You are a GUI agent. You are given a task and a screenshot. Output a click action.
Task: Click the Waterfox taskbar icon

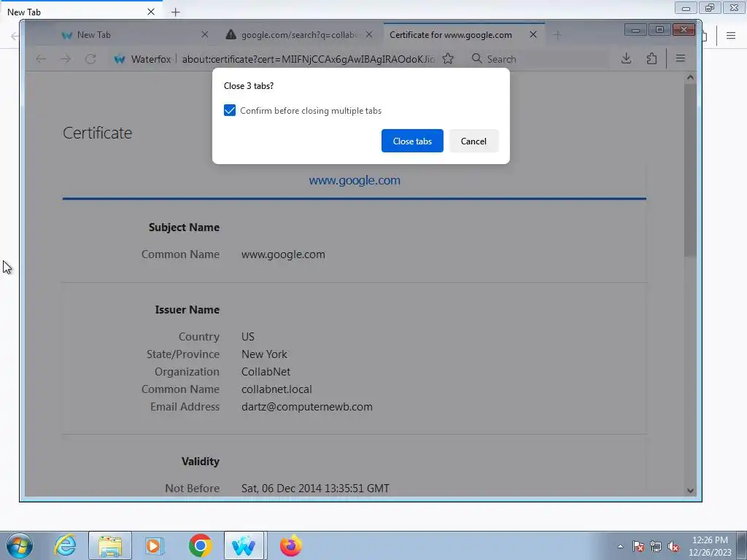[x=244, y=545]
